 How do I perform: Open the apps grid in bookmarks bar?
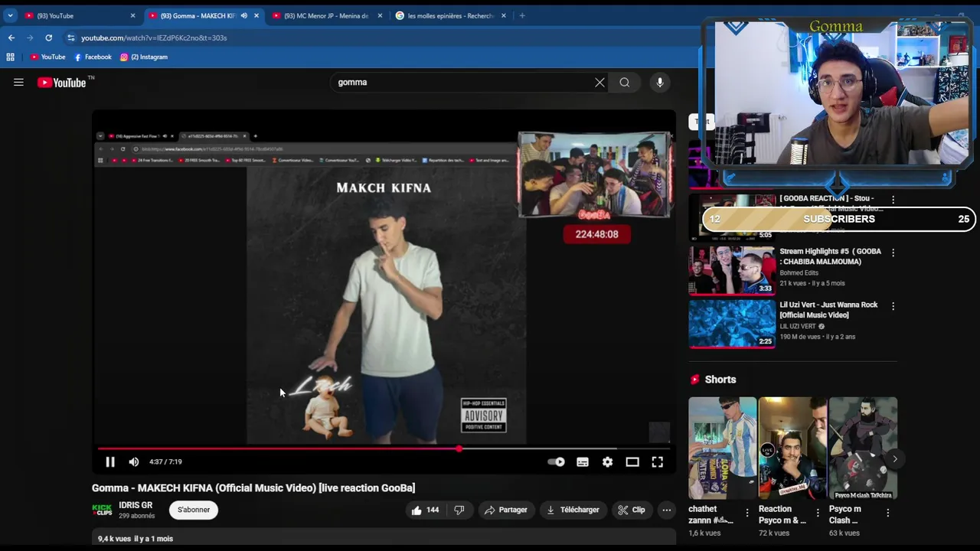tap(10, 57)
